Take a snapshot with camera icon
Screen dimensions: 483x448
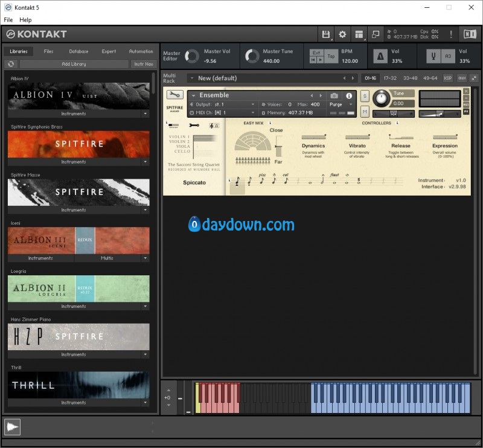tap(334, 96)
